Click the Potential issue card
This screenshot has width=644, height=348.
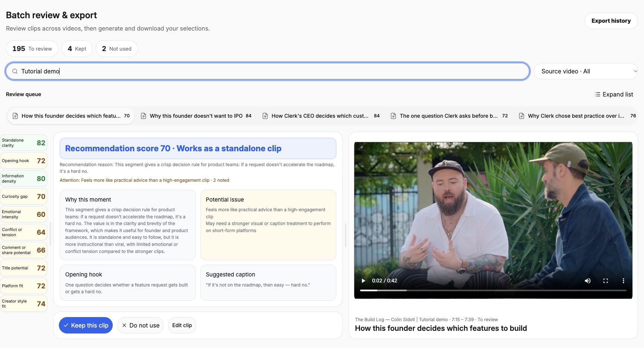tap(268, 225)
